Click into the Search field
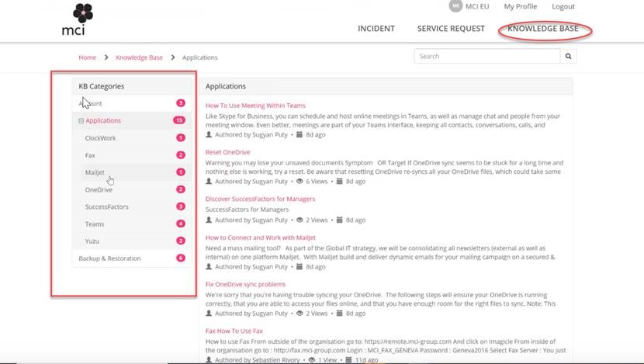 click(x=487, y=57)
